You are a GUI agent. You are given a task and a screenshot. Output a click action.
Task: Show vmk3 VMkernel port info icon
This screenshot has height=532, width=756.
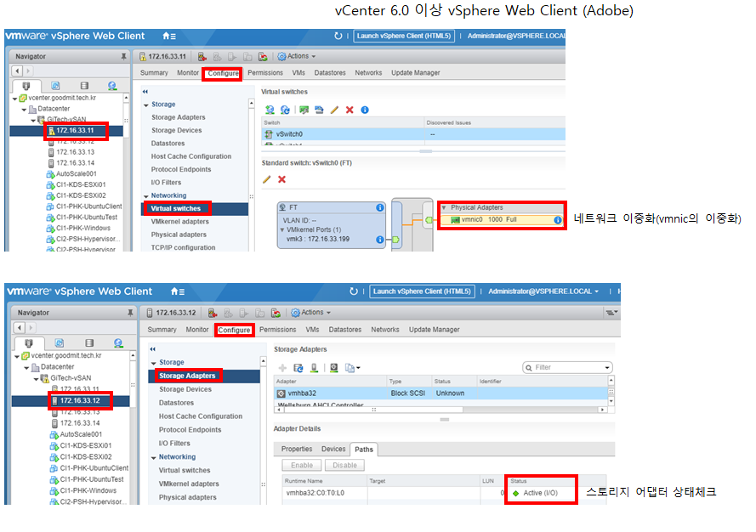point(380,240)
